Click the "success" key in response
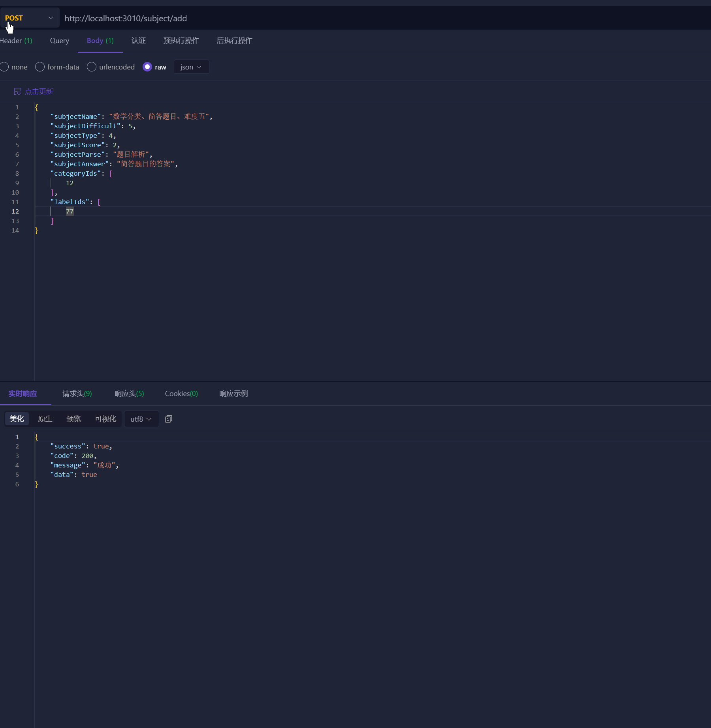The image size is (711, 728). [68, 446]
